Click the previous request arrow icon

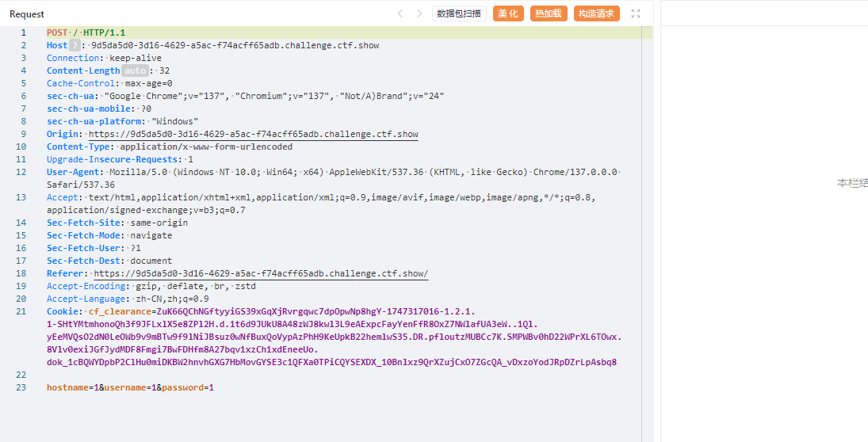click(x=400, y=13)
